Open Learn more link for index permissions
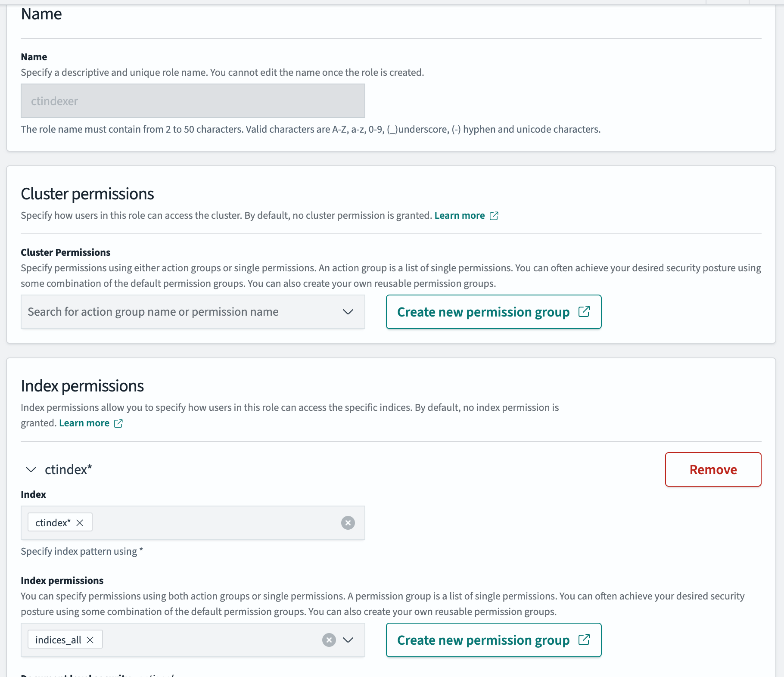 [84, 423]
